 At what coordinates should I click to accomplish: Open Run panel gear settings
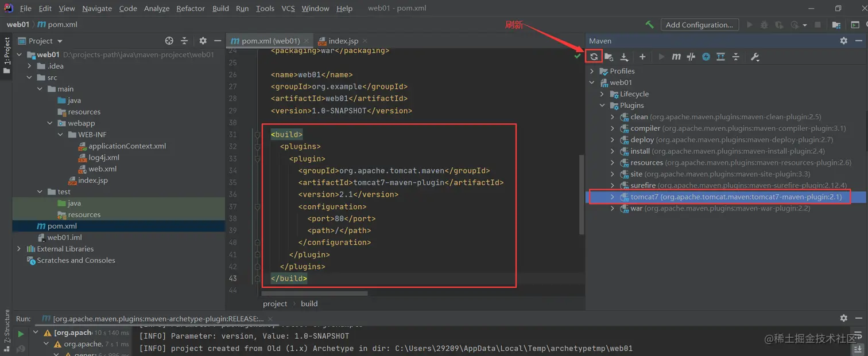point(843,318)
